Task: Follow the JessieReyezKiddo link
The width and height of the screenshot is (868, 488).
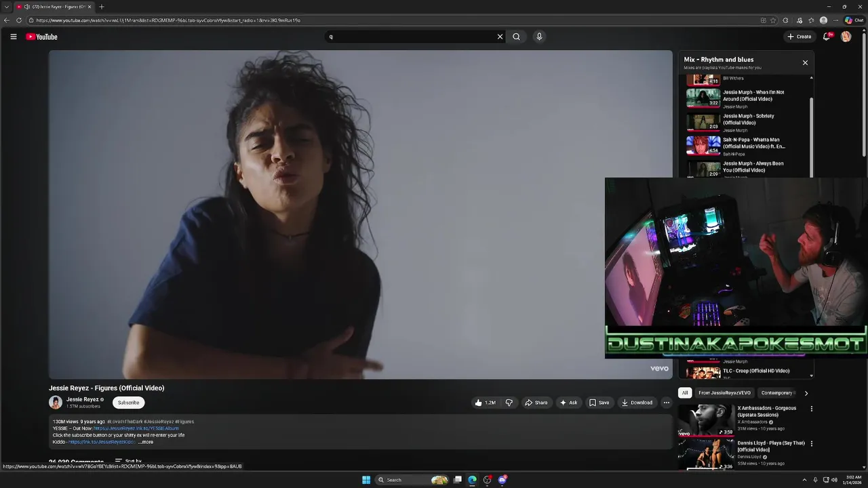Action: (x=102, y=442)
